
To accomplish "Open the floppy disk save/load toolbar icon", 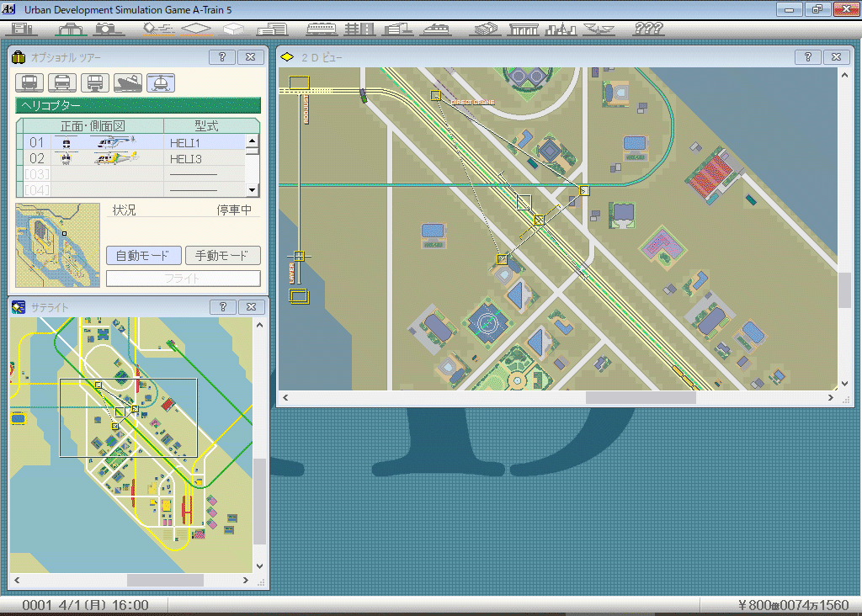I will 23,29.
